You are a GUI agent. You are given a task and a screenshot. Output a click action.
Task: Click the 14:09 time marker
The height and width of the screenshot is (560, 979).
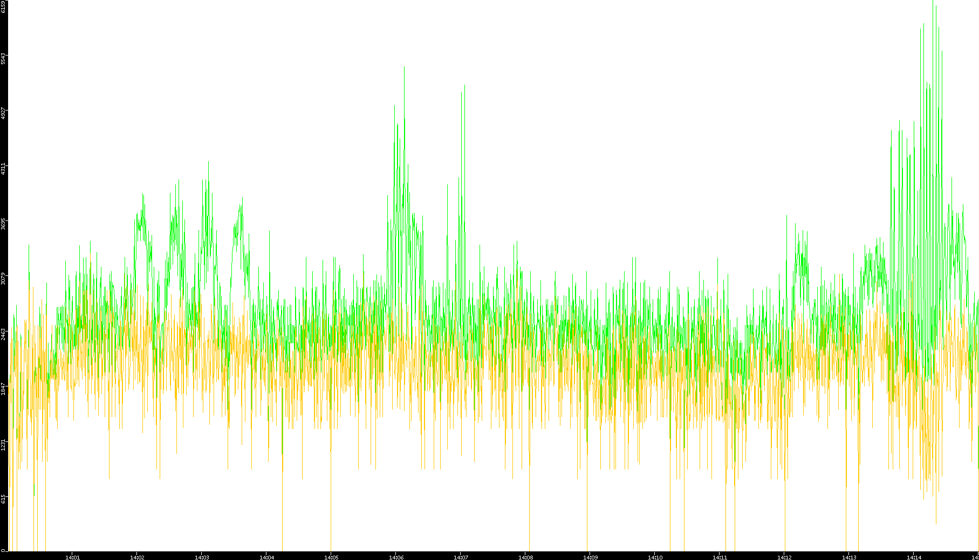(590, 557)
